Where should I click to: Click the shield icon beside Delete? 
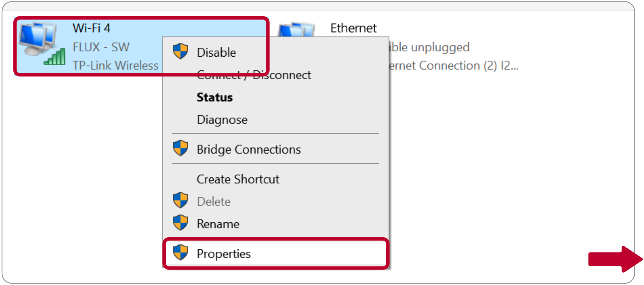180,200
